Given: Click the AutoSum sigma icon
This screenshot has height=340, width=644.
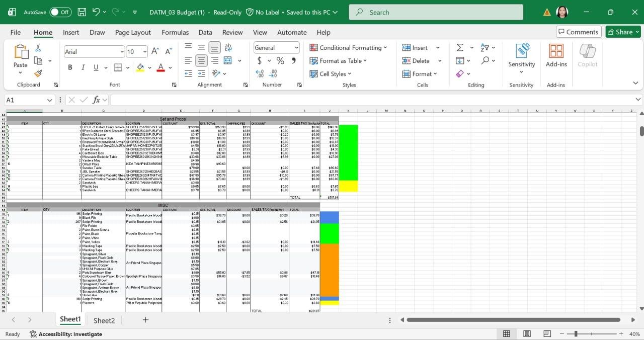Looking at the screenshot, I should point(460,47).
